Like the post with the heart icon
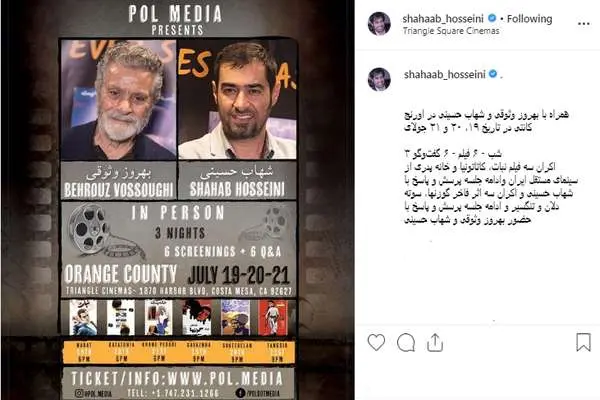The image size is (600, 400). pyautogui.click(x=376, y=342)
